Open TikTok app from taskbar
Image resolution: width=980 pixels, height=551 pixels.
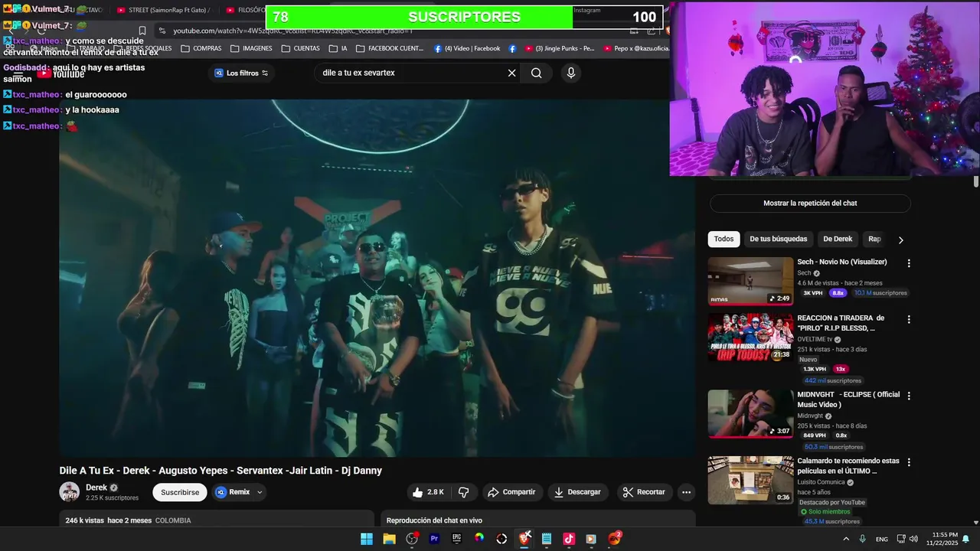click(x=569, y=539)
